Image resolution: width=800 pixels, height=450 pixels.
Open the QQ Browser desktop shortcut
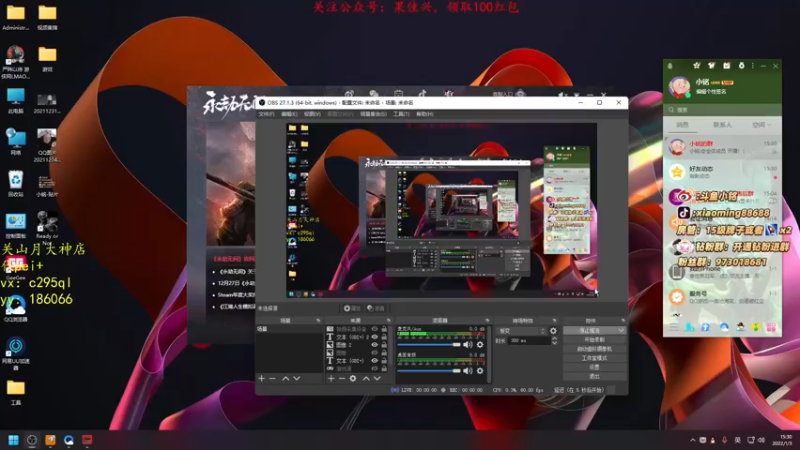[15, 308]
